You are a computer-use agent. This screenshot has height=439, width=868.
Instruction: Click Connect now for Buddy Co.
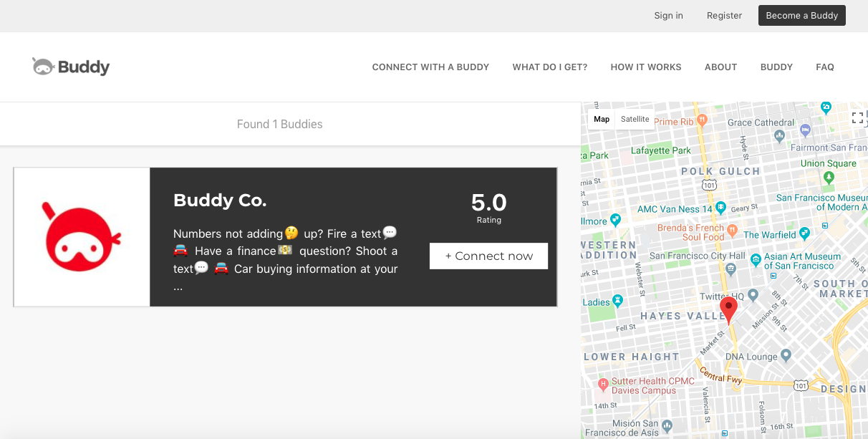[x=488, y=256]
